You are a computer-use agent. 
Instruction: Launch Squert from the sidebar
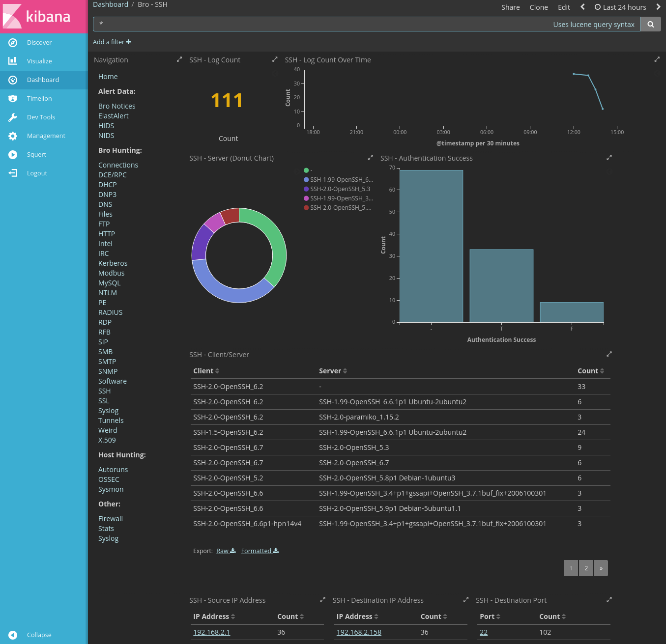point(36,155)
